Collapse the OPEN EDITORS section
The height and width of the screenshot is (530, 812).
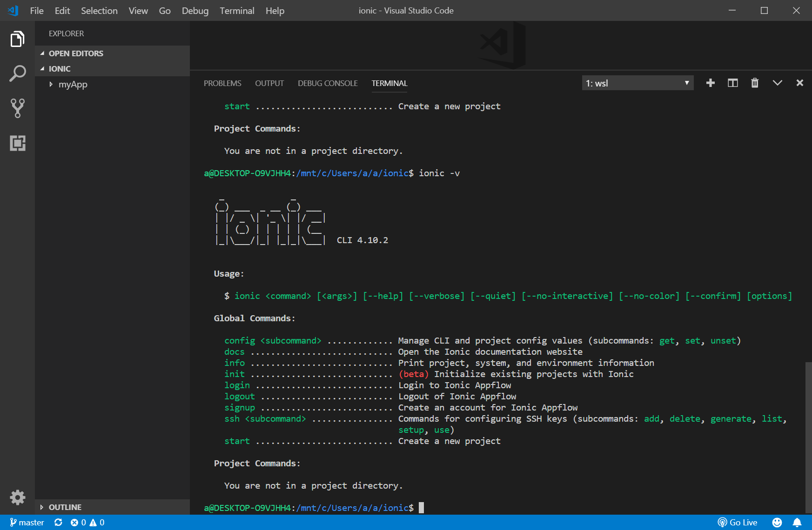coord(75,53)
